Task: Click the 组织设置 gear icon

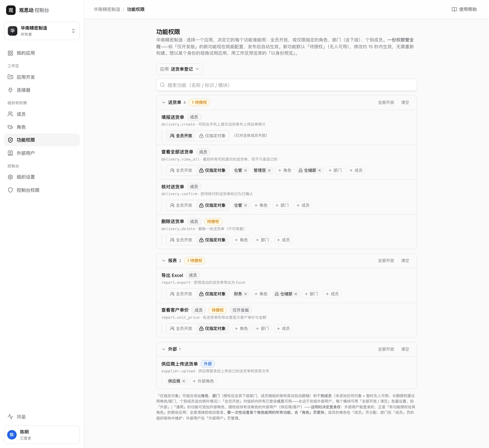Action: click(10, 177)
